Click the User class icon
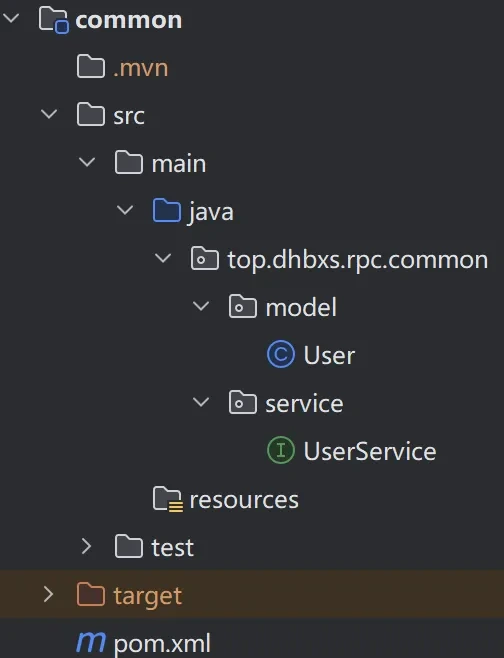This screenshot has height=658, width=504. tap(281, 354)
